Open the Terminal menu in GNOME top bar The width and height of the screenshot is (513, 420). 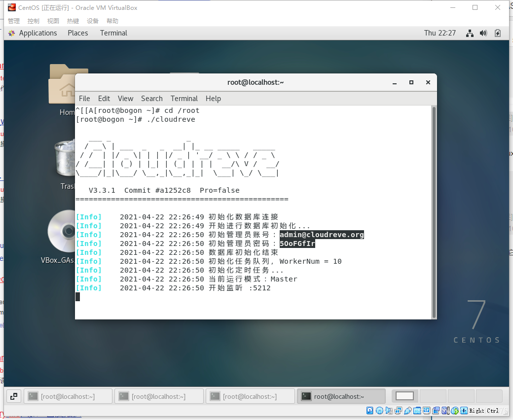(113, 33)
